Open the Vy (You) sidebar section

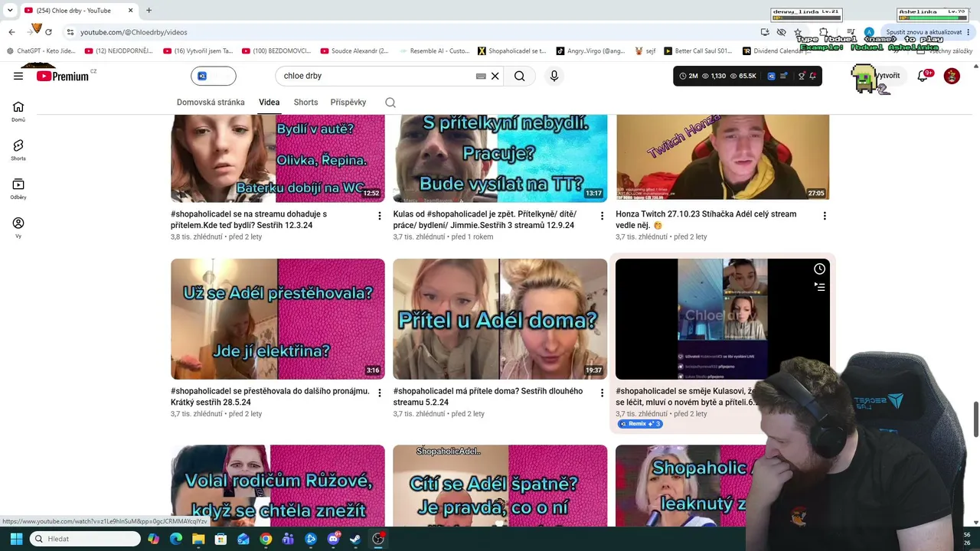click(18, 227)
